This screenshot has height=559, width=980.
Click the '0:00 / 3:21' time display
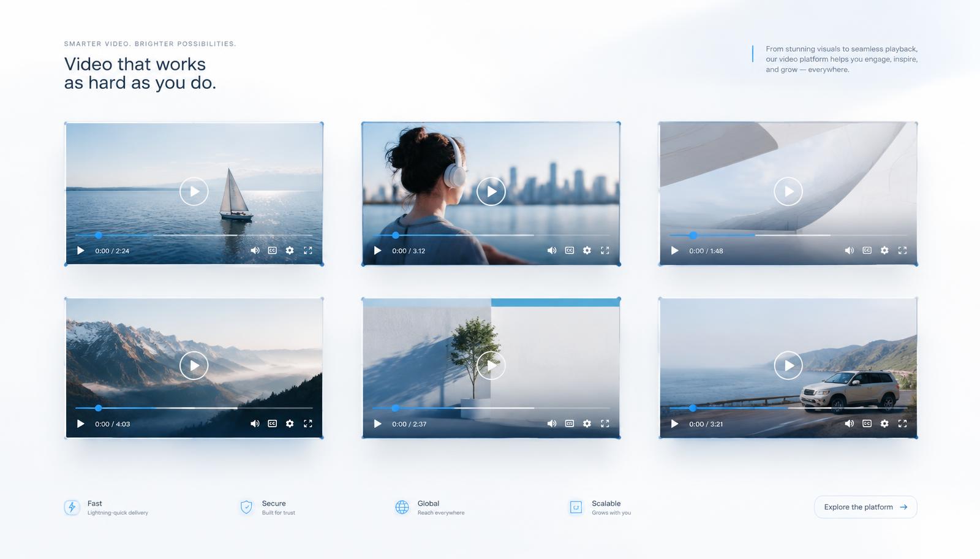pos(706,424)
